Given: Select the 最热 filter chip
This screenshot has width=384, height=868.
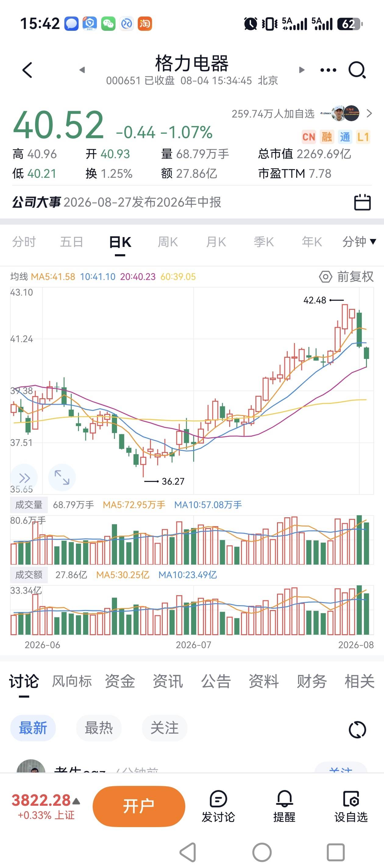Looking at the screenshot, I should pos(99,728).
